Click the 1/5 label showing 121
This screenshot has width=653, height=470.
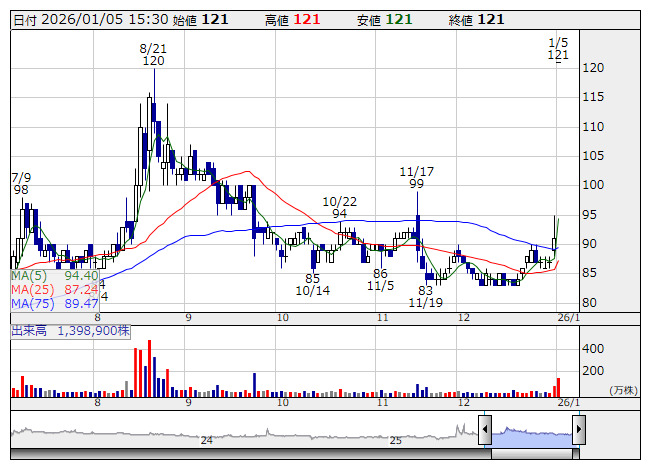click(x=558, y=49)
